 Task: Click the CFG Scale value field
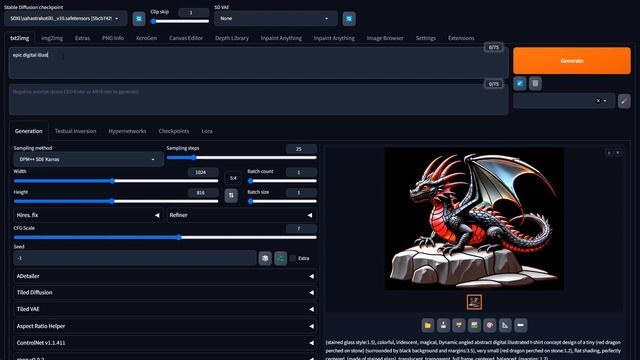[301, 229]
